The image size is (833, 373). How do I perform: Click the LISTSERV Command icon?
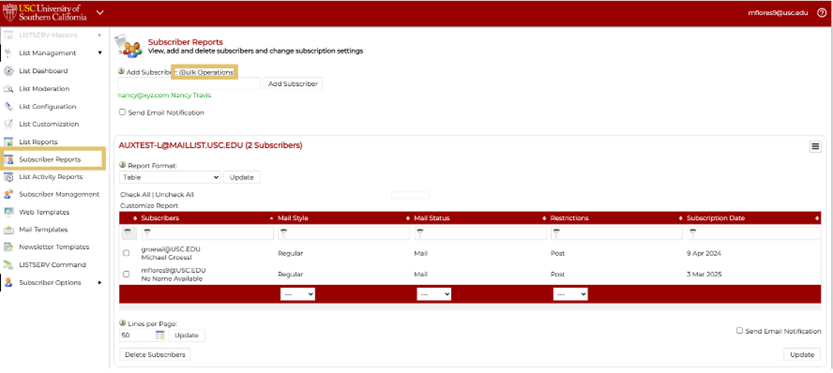coord(8,265)
